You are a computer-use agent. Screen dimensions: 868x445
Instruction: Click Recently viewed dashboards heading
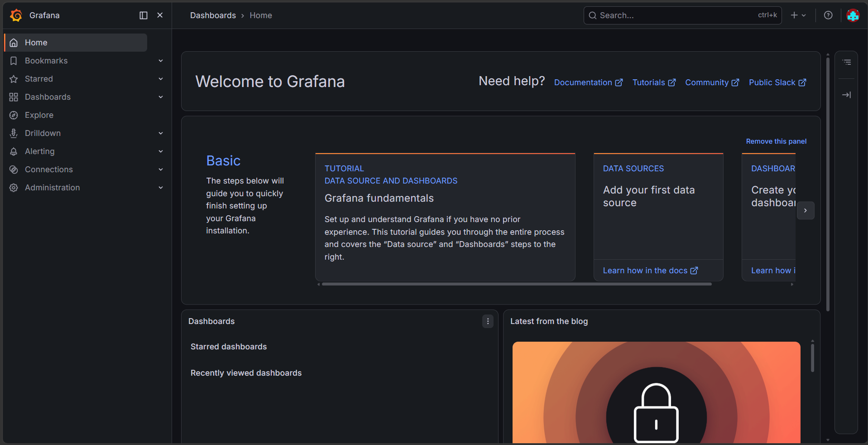(246, 373)
